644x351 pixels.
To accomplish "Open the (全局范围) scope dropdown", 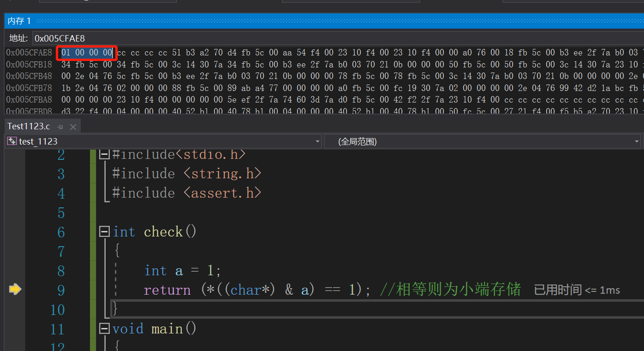I will (x=637, y=141).
